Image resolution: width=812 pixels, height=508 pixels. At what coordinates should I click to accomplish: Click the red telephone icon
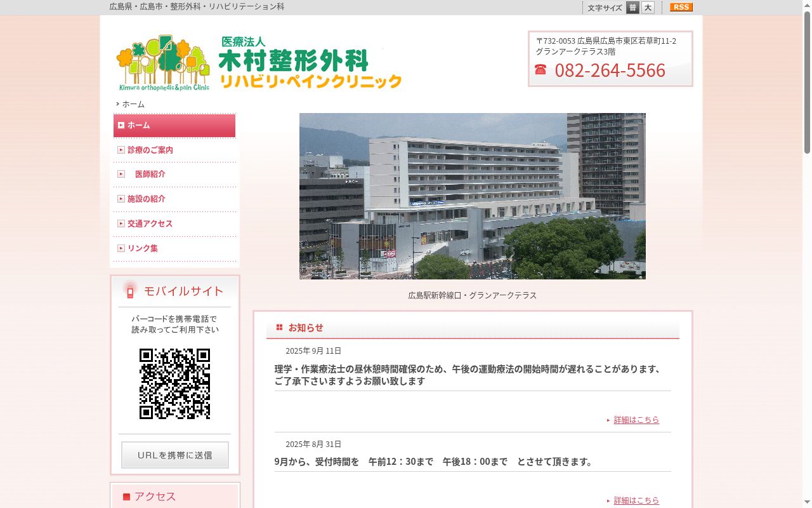coord(540,69)
